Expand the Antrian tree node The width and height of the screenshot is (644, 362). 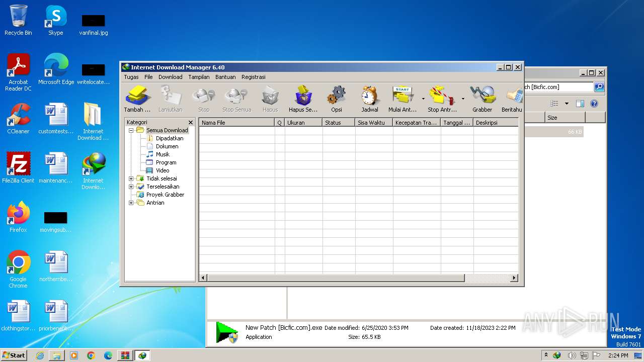coord(131,203)
